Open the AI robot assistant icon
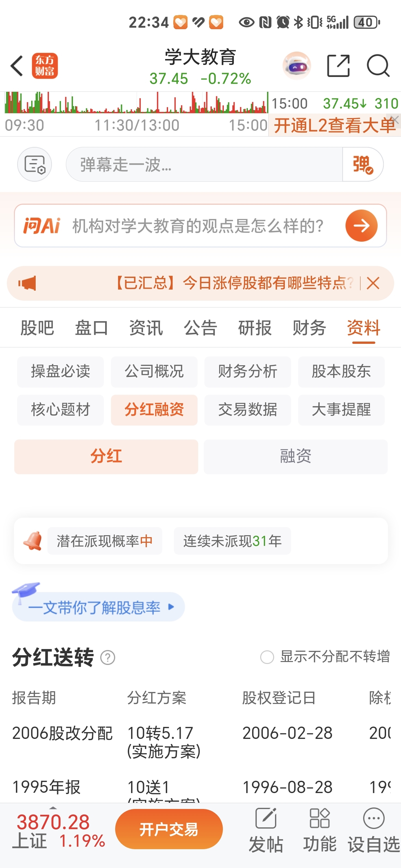The image size is (401, 868). point(297,66)
